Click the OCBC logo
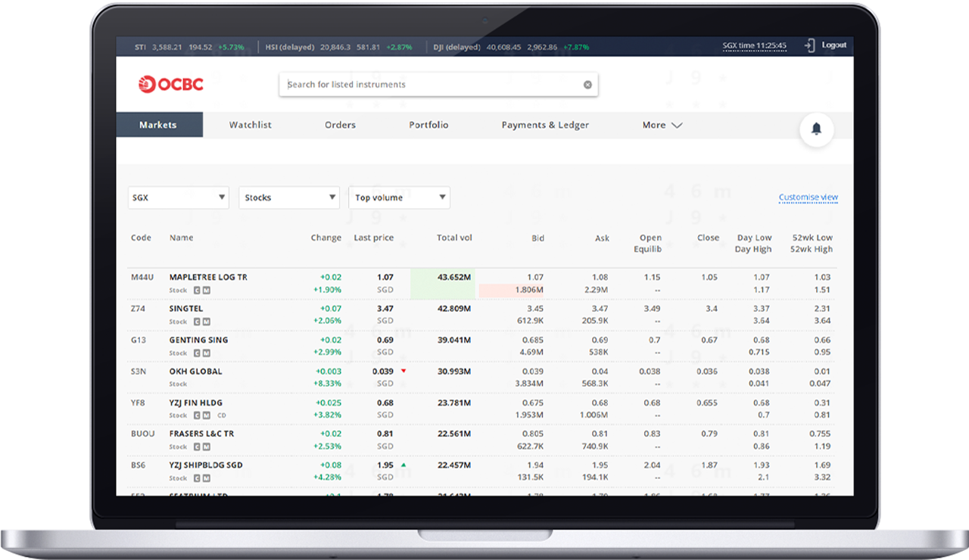 click(171, 85)
